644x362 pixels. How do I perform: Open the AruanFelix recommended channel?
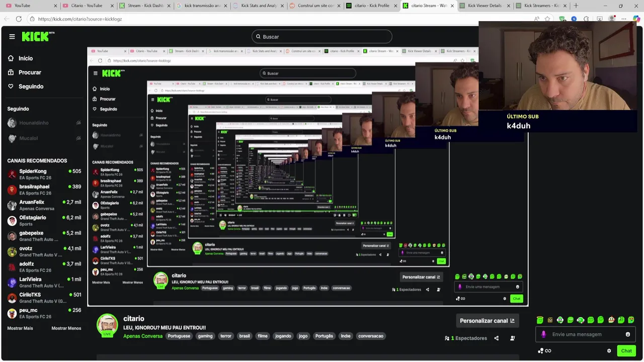pos(44,205)
